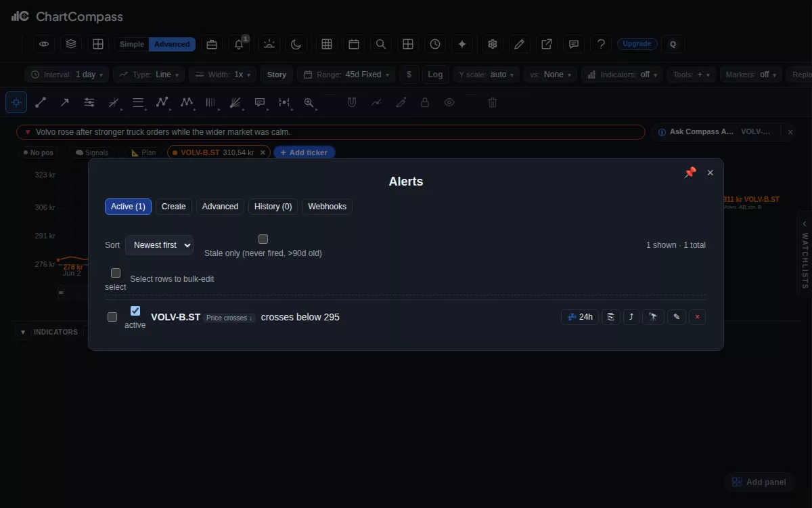Viewport: 812px width, 508px height.
Task: Pin the Alerts dialog
Action: 690,173
